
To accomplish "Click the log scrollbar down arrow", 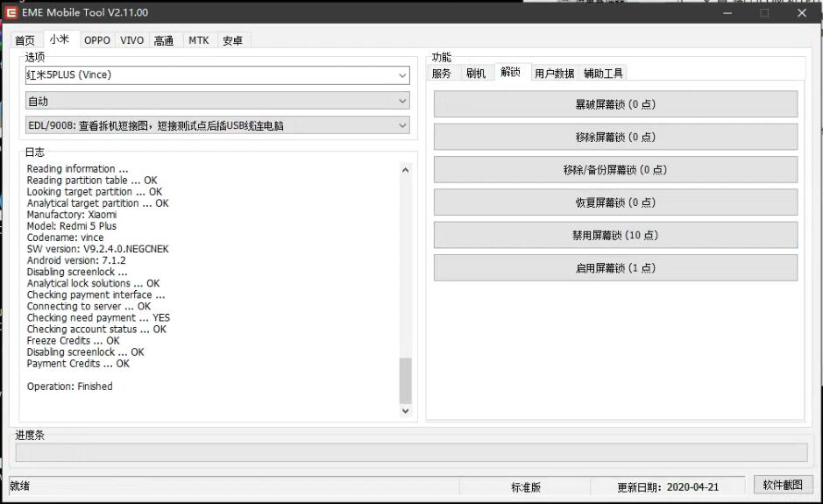I will click(405, 410).
